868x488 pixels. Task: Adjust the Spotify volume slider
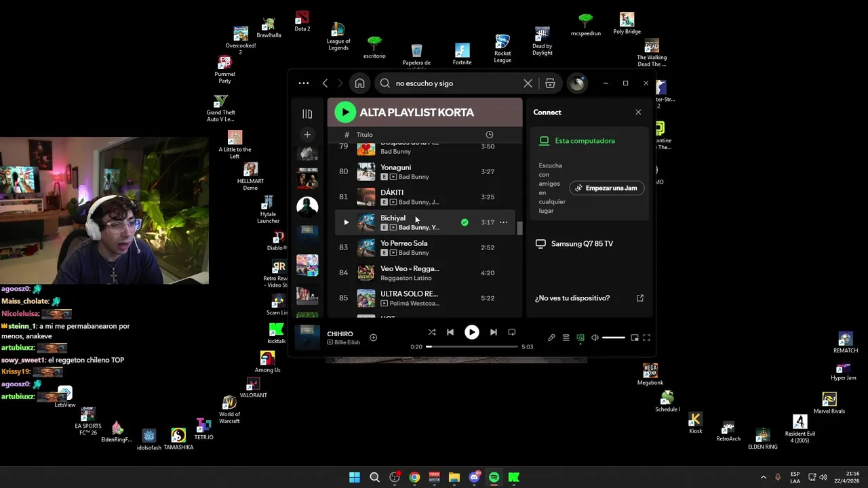(x=614, y=338)
